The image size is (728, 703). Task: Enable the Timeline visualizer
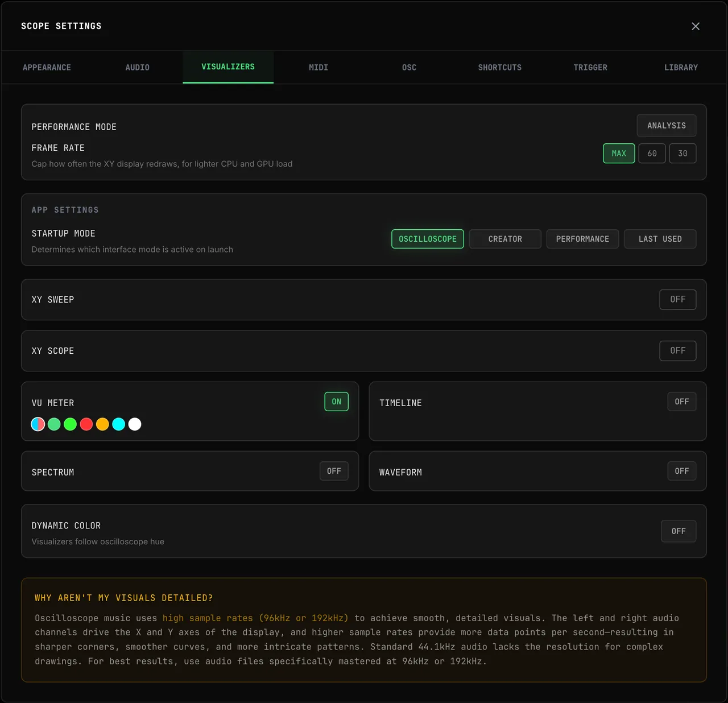682,402
